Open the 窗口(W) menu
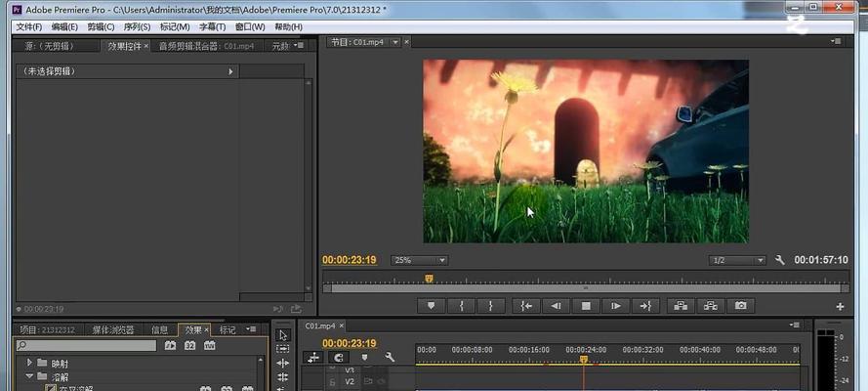The width and height of the screenshot is (868, 391). click(x=250, y=26)
